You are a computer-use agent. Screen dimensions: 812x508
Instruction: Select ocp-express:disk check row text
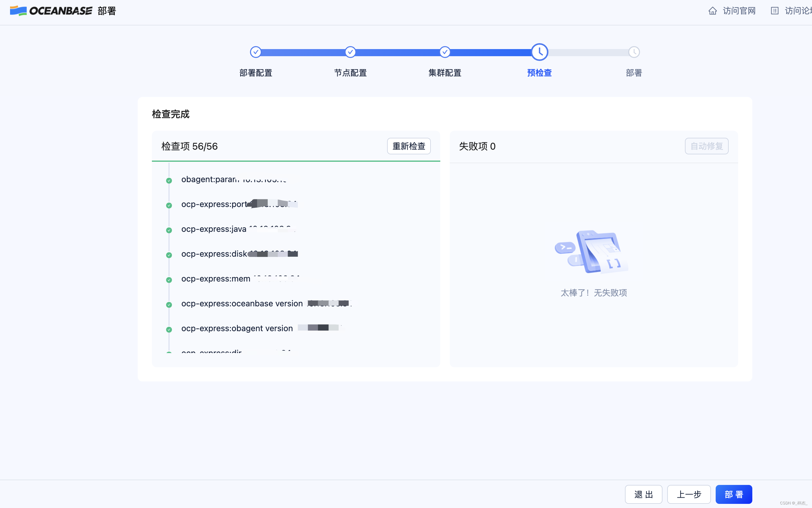pos(239,254)
